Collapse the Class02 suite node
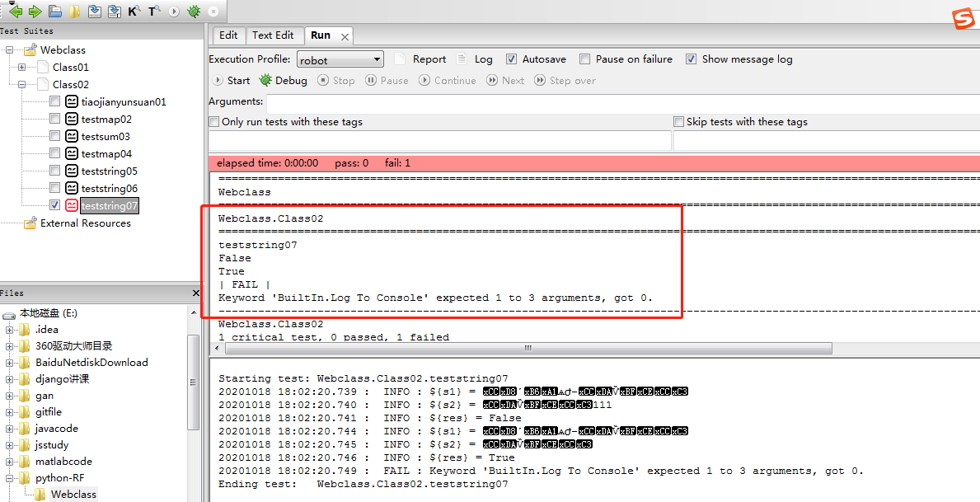This screenshot has width=980, height=502. click(x=22, y=84)
